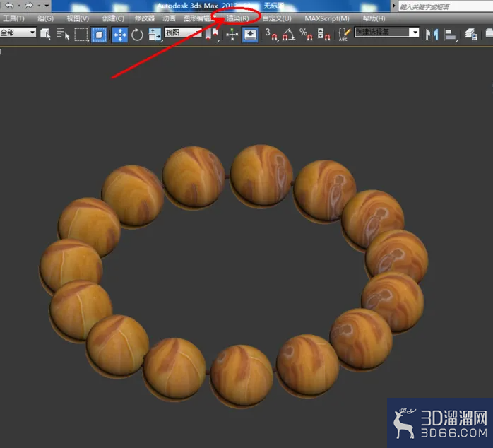Open the 修改器 menu
The width and height of the screenshot is (493, 448).
point(145,18)
